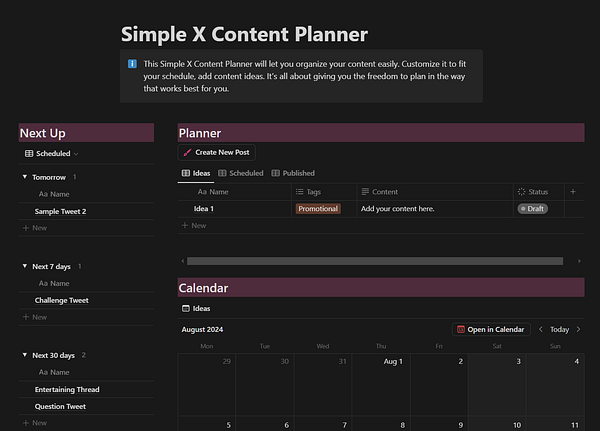Collapse the Next 7 days group

pyautogui.click(x=25, y=267)
